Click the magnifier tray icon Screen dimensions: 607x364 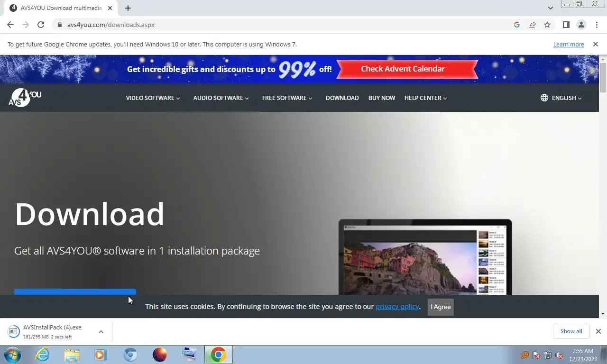coord(525,355)
